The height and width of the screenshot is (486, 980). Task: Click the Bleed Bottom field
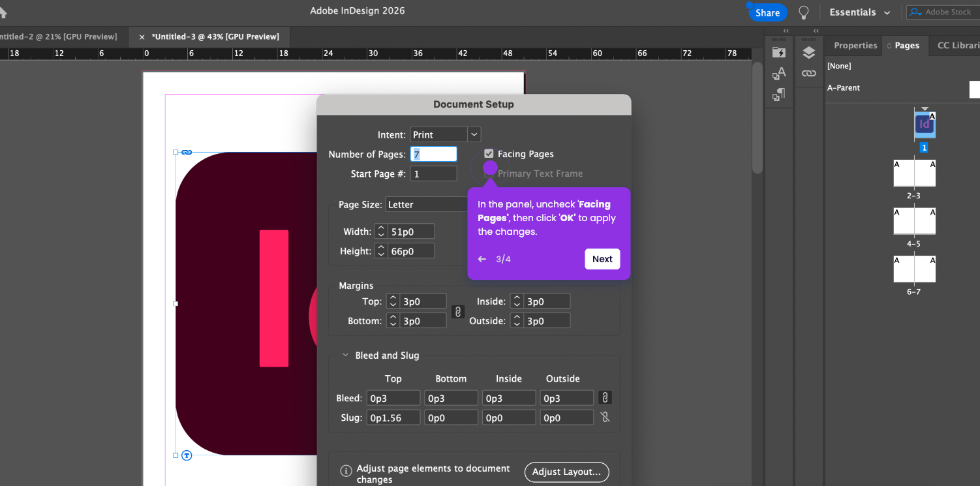(451, 398)
